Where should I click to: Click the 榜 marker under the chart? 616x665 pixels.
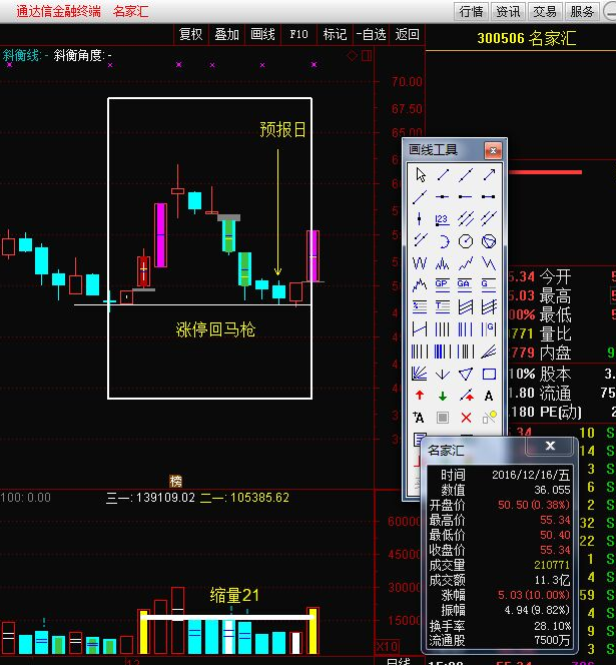click(x=176, y=481)
